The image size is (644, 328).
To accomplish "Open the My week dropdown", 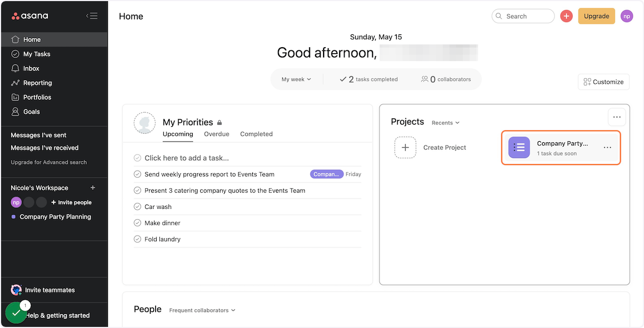I will click(296, 79).
